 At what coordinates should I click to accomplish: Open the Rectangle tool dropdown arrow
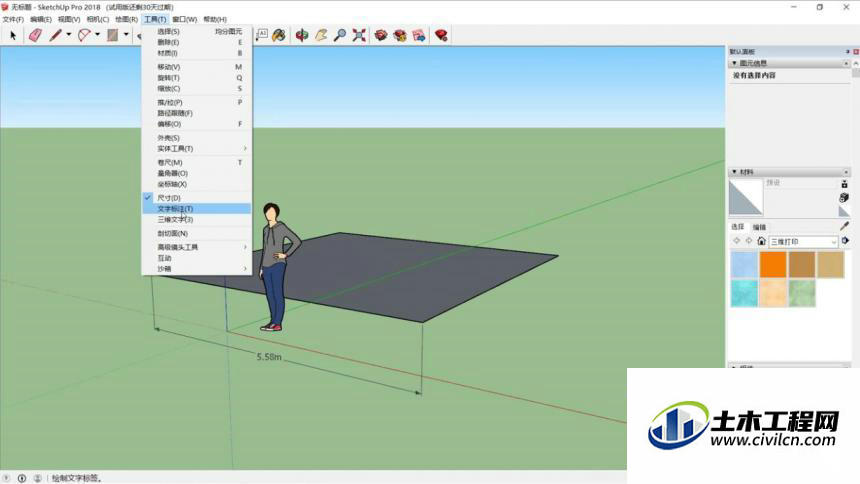click(126, 35)
